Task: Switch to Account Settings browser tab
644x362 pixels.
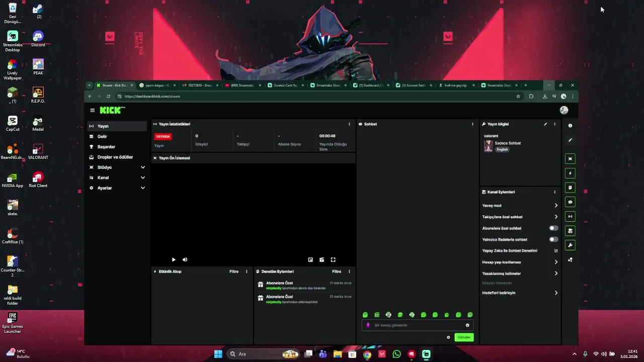Action: (414, 85)
